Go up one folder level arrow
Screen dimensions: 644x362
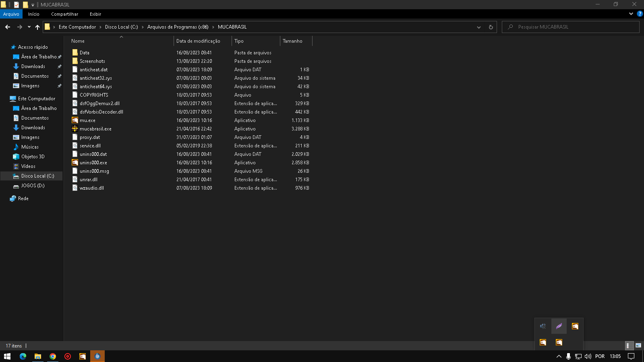(37, 27)
